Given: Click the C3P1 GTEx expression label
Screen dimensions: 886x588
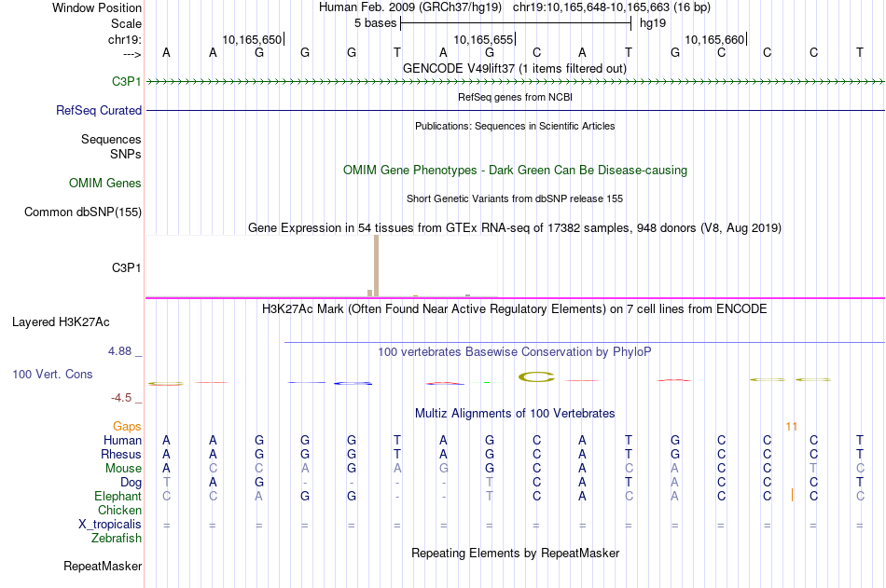Looking at the screenshot, I should point(127,267).
